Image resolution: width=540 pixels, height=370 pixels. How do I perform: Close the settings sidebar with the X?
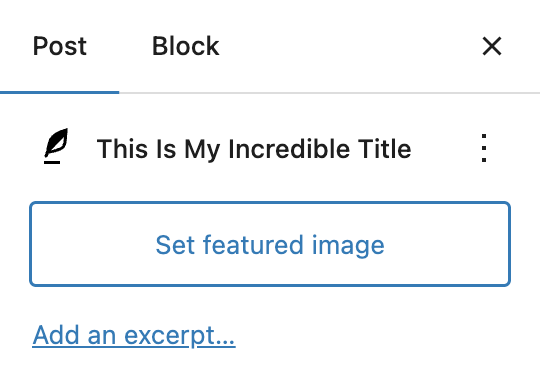coord(491,46)
